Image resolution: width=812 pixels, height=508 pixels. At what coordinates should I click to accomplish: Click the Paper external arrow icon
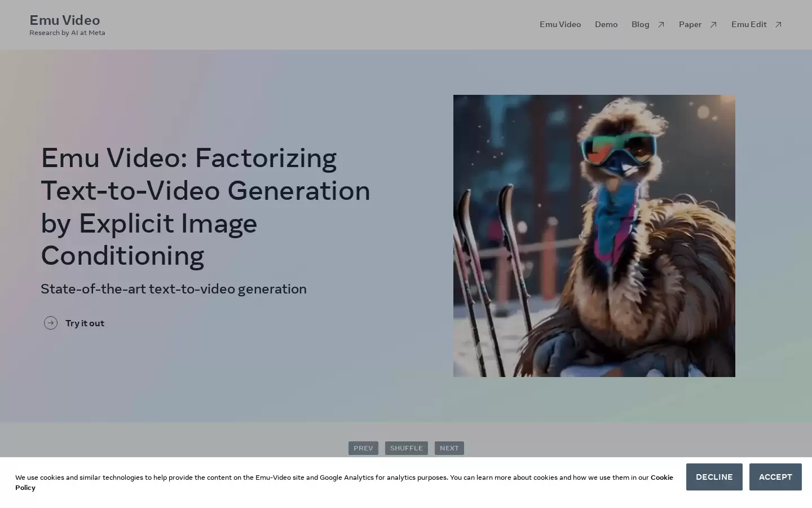click(713, 25)
